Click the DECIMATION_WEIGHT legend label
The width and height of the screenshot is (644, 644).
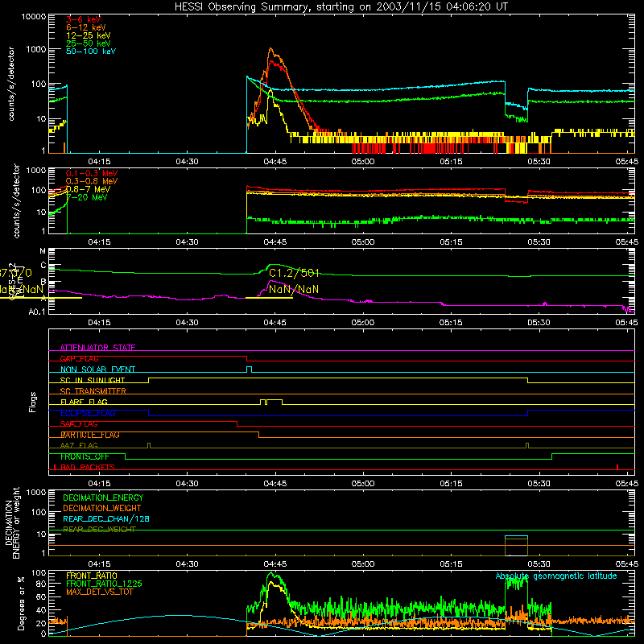(102, 508)
